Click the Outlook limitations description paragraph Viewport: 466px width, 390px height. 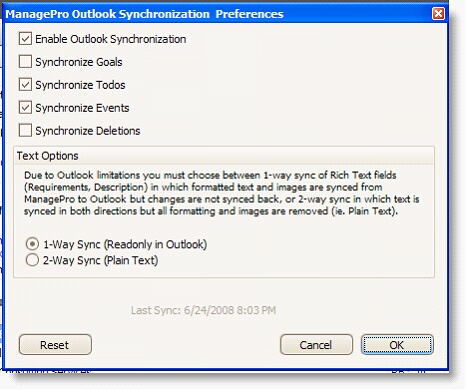tap(222, 193)
